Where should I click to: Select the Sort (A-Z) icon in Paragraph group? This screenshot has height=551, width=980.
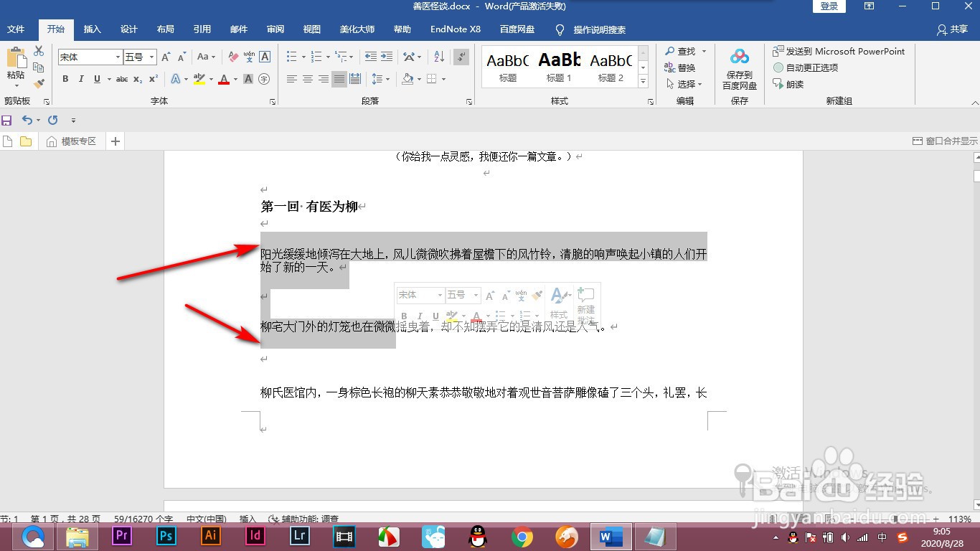[439, 55]
